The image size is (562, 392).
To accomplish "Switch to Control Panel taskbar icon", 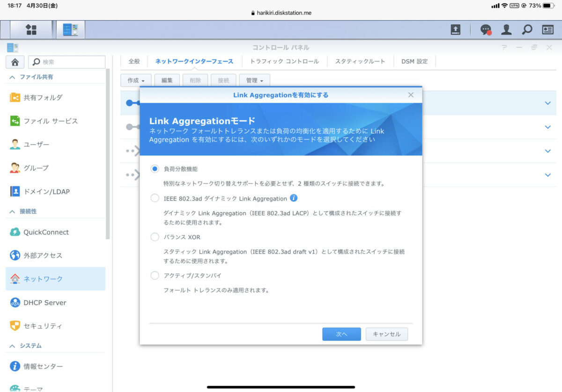I will pyautogui.click(x=71, y=30).
